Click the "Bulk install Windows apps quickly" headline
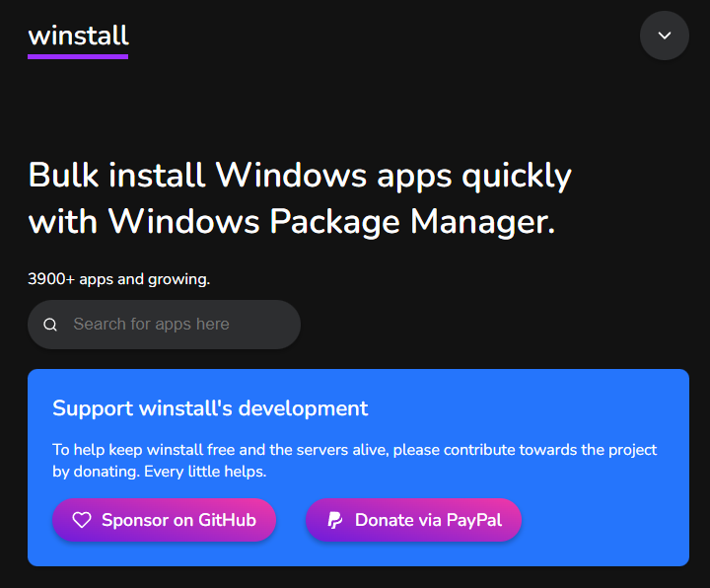710x588 pixels. coord(300,176)
